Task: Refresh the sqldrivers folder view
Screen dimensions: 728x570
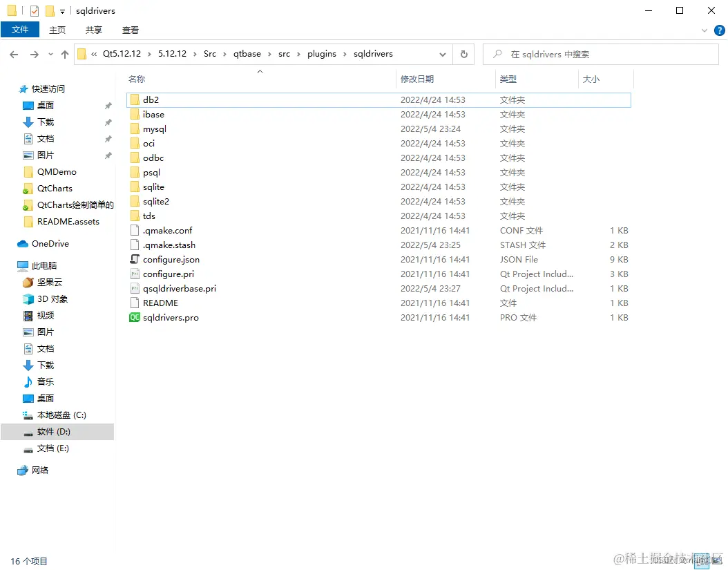Action: click(464, 55)
